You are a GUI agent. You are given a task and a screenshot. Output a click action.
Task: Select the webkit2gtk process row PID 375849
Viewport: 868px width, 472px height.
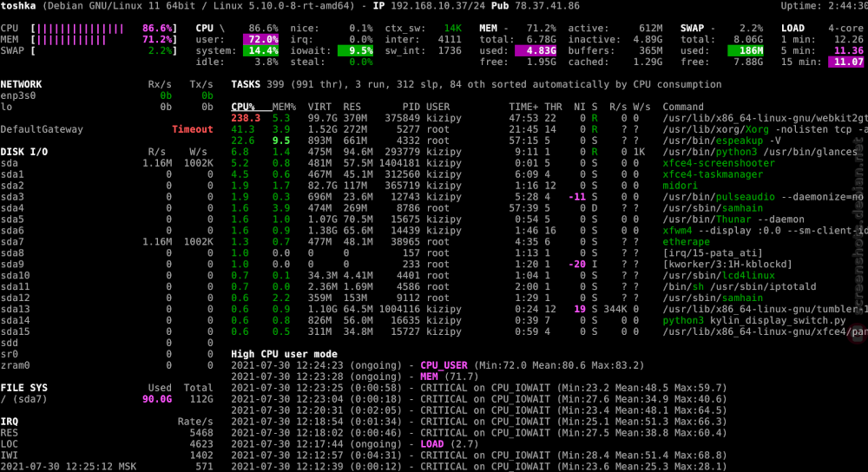(548, 118)
